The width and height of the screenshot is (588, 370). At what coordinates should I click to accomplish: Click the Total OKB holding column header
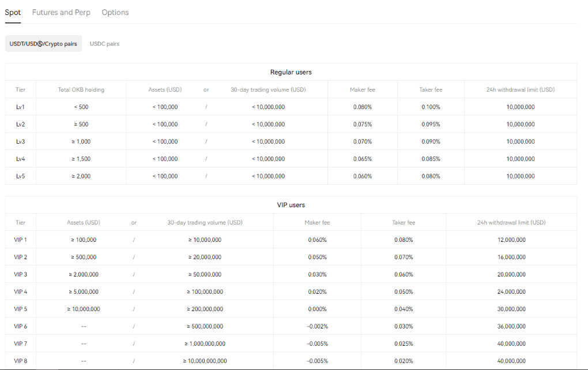pos(81,89)
